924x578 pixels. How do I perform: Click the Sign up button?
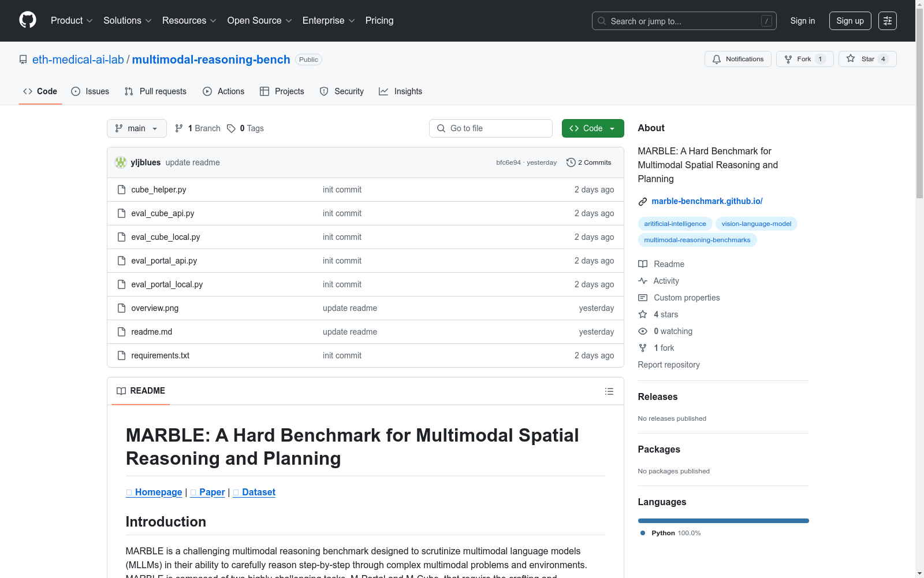tap(850, 21)
